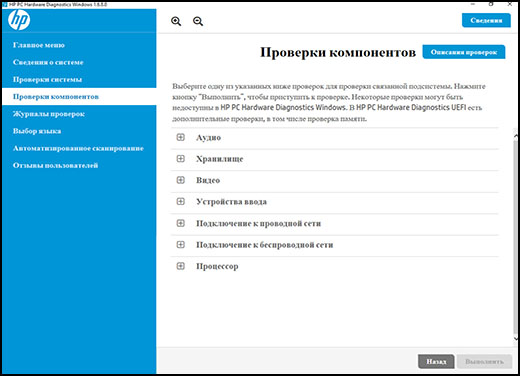
Task: Expand the Хранилище test group
Action: pyautogui.click(x=180, y=159)
